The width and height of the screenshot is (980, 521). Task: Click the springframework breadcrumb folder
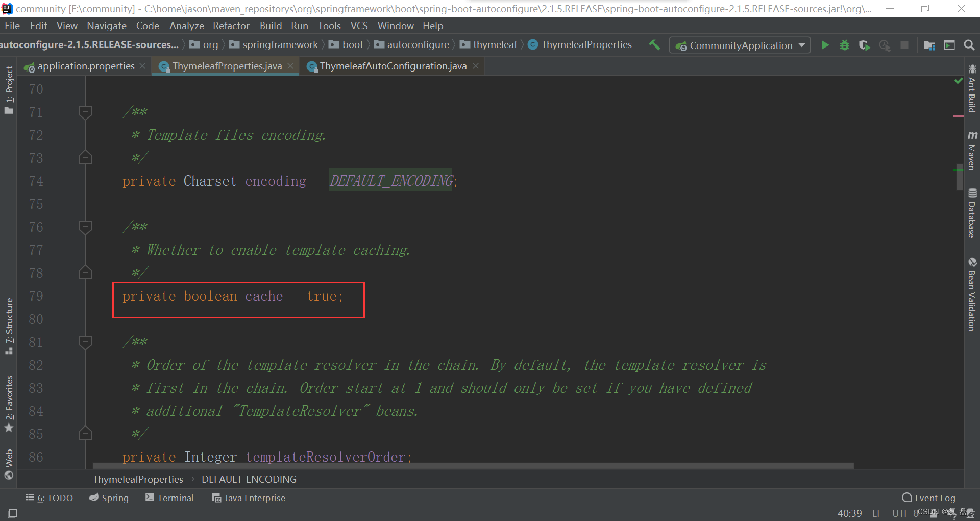[x=274, y=45]
